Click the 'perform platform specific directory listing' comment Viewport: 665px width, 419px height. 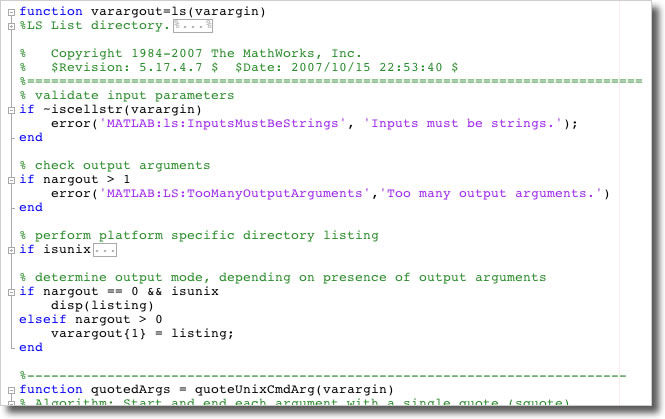click(198, 235)
